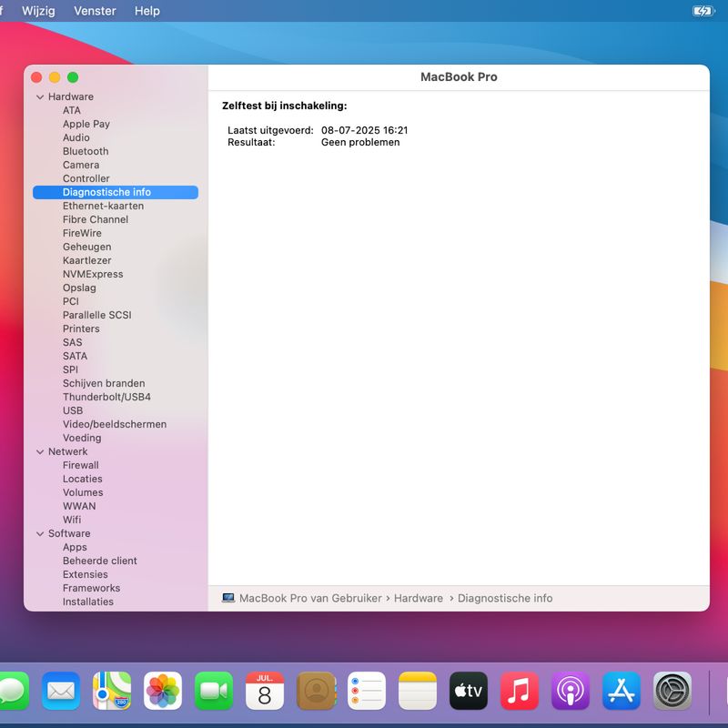The width and height of the screenshot is (728, 728).
Task: Select Fibre Channel in sidebar
Action: point(96,219)
